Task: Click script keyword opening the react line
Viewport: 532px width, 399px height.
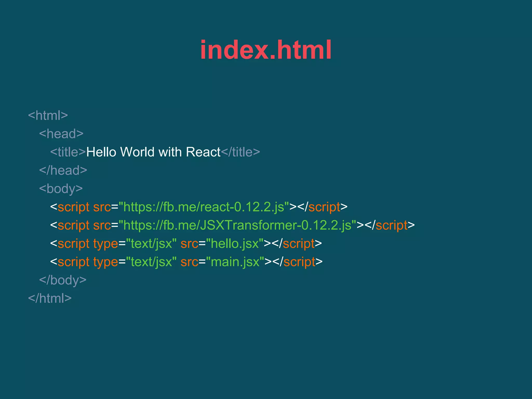Action: coord(74,207)
